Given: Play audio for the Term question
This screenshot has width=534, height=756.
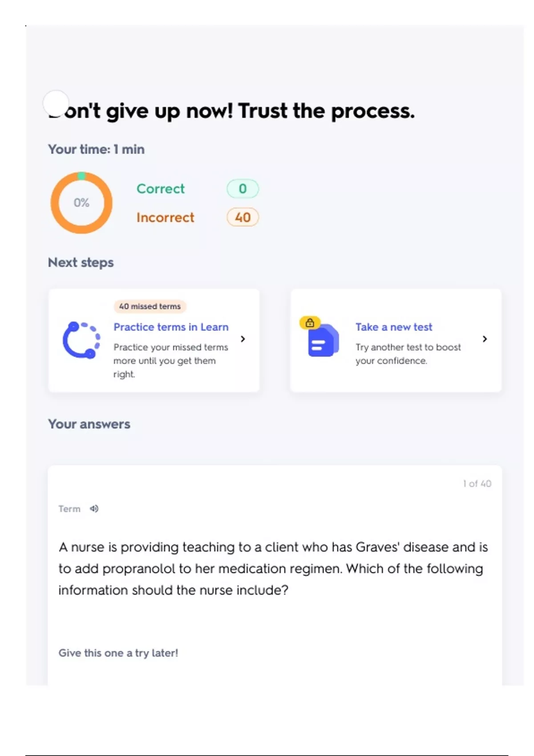Looking at the screenshot, I should pyautogui.click(x=94, y=508).
